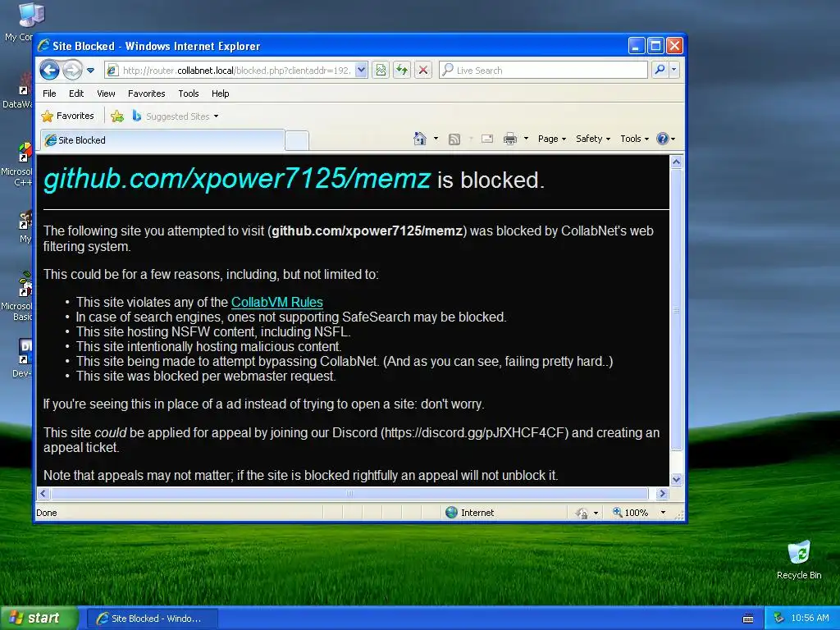
Task: Open the search provider dropdown
Action: pos(674,70)
